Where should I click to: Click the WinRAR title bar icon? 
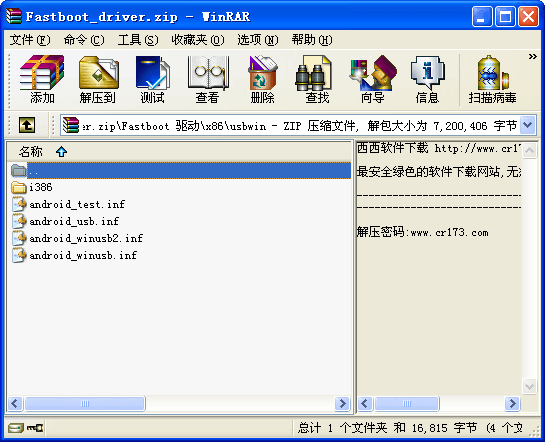[14, 16]
